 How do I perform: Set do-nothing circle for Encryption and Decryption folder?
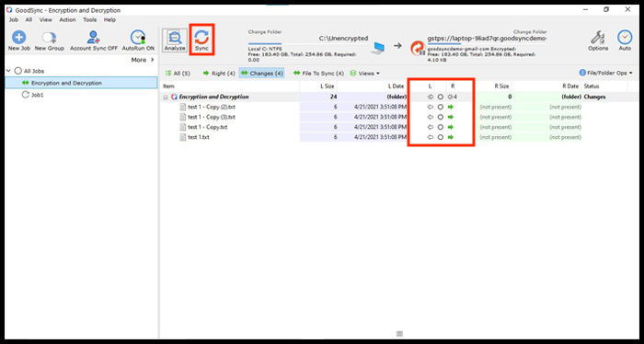(441, 97)
